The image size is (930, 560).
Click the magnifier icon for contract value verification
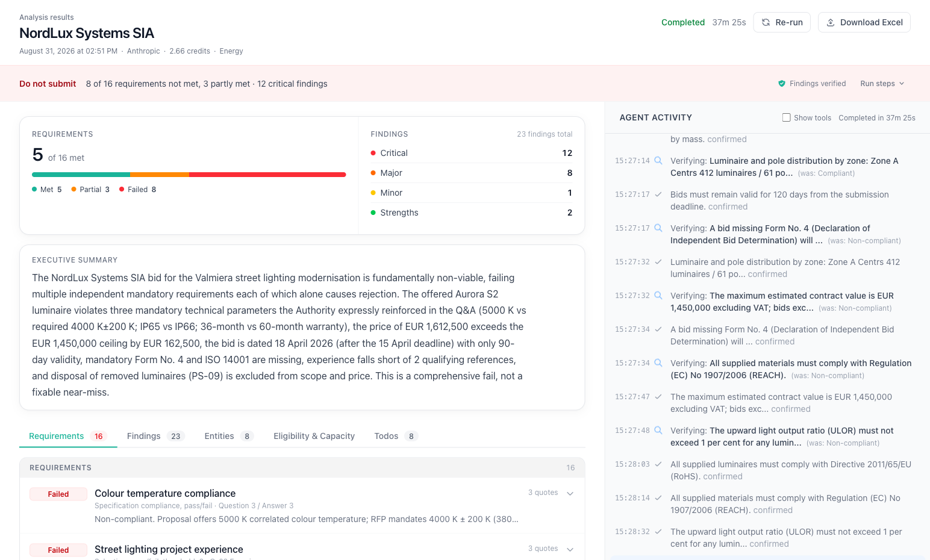point(658,296)
